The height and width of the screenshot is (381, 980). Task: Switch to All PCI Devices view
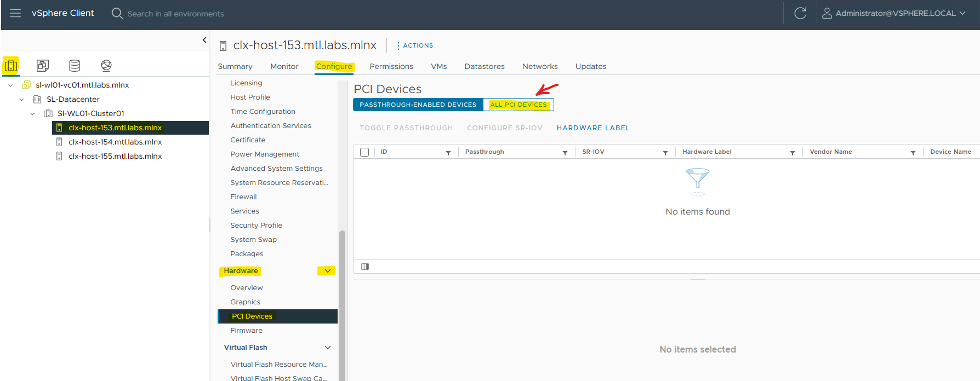[519, 105]
